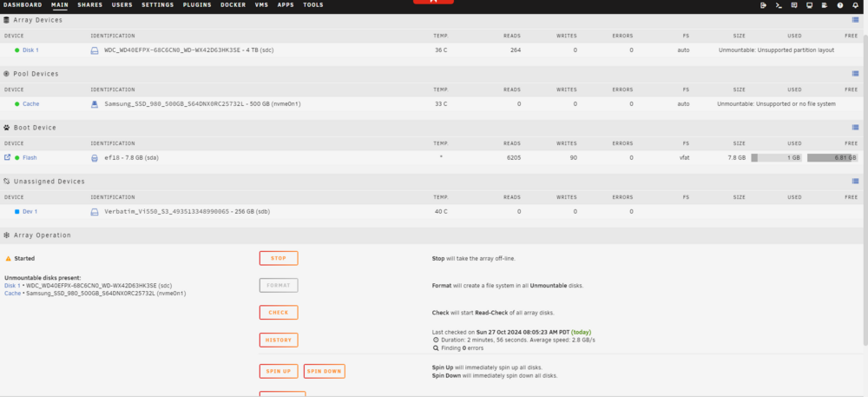Click the Format button
The height and width of the screenshot is (397, 868).
(279, 286)
